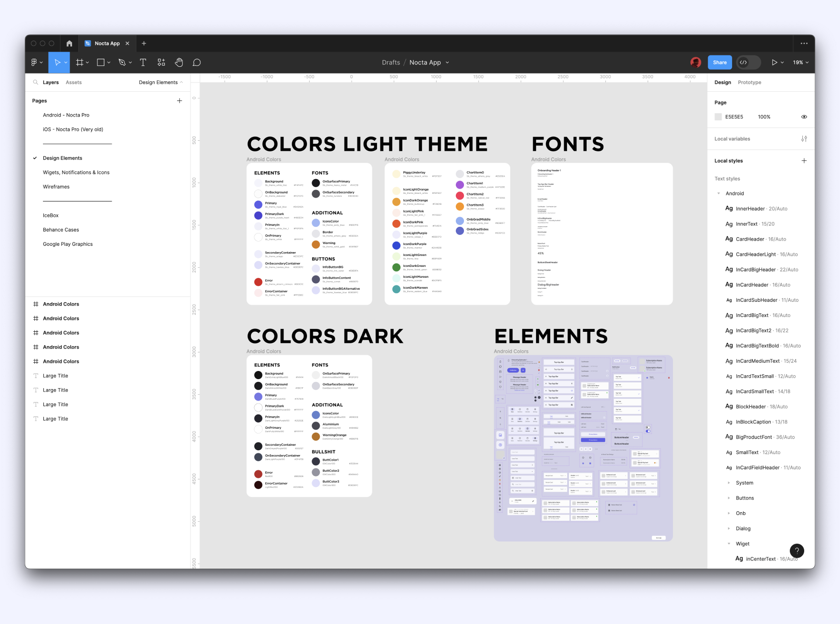This screenshot has height=624, width=840.
Task: Search layers with magnifier icon
Action: (x=35, y=82)
